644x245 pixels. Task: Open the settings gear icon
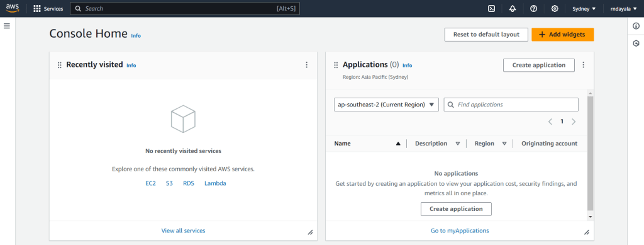(555, 9)
